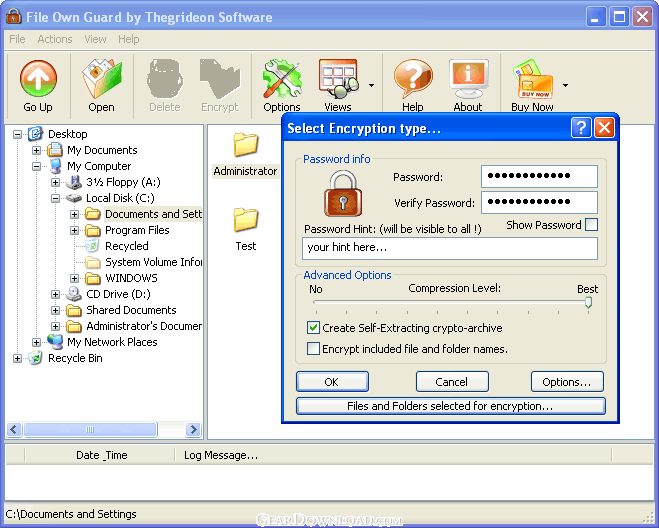Viewport: 659px width, 528px height.
Task: Select Recycle Bin in the tree
Action: pos(75,358)
